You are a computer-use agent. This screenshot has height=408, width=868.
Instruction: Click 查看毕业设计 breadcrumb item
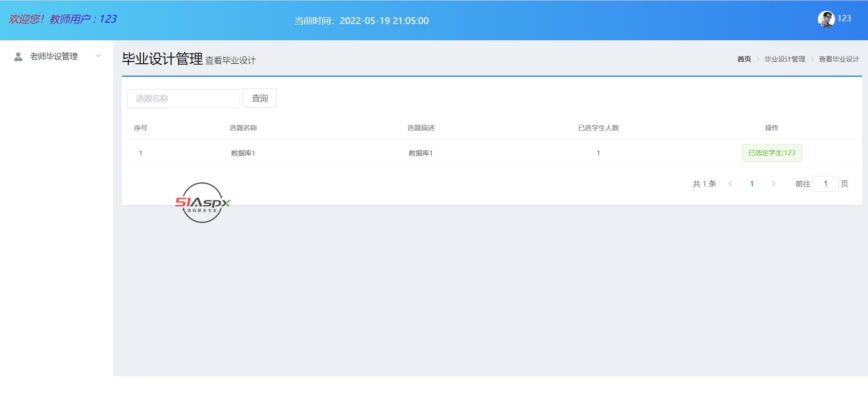(839, 59)
